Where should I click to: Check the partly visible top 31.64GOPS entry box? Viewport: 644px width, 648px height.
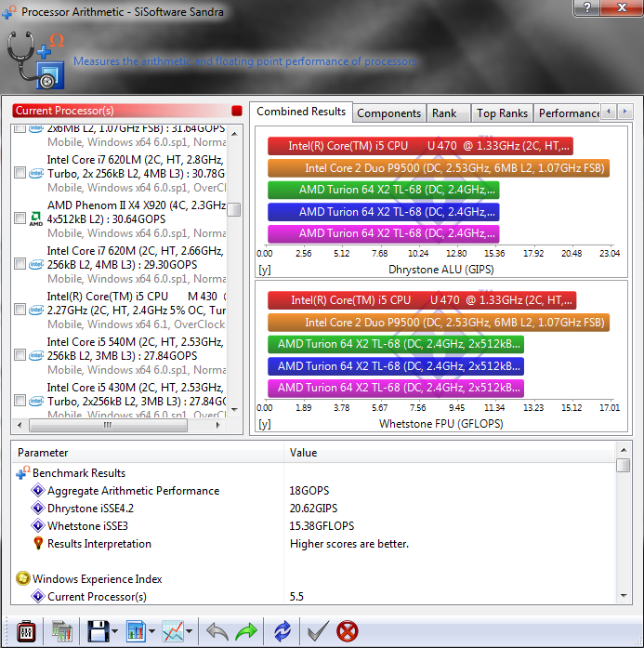20,128
